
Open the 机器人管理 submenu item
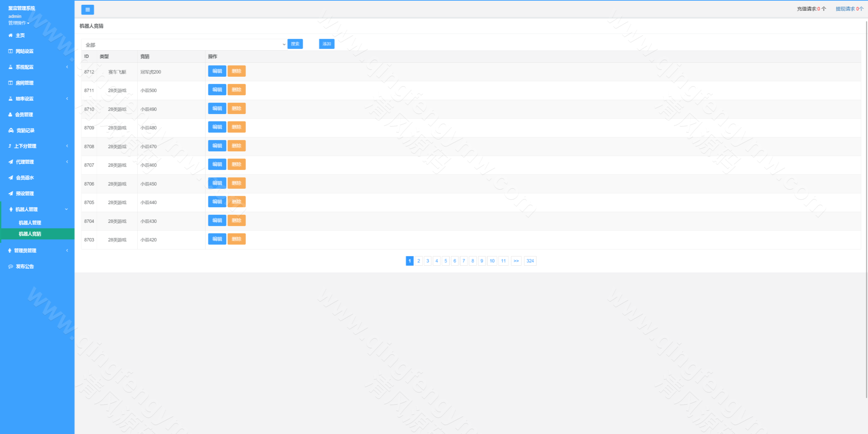30,223
